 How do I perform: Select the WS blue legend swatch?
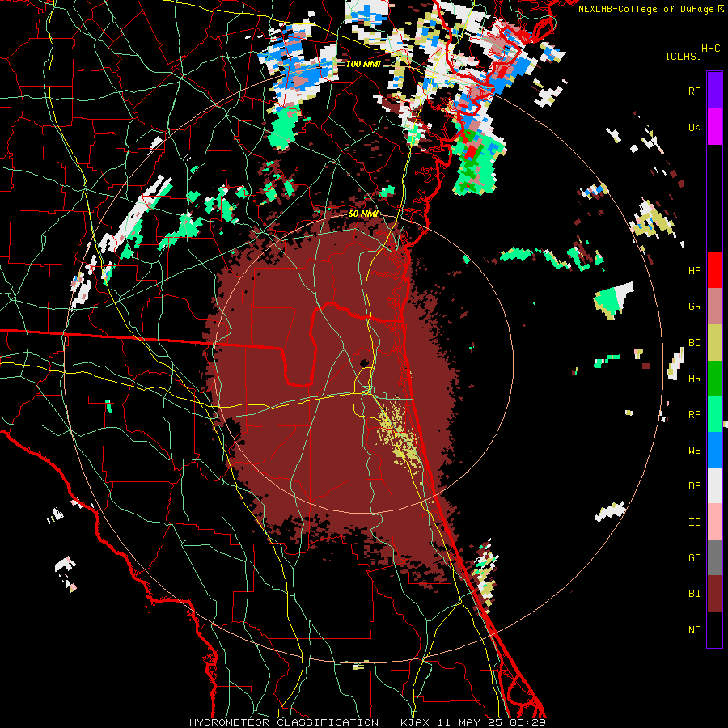pos(714,450)
